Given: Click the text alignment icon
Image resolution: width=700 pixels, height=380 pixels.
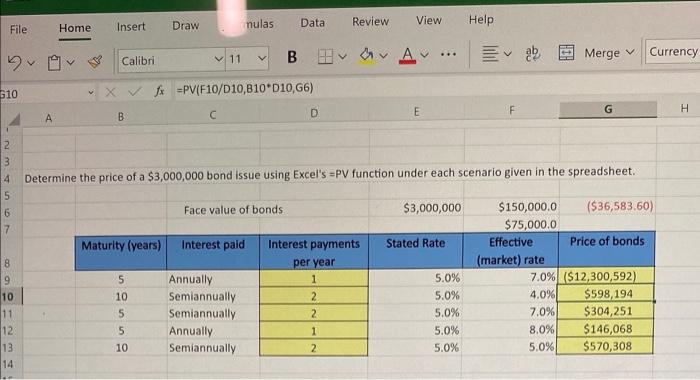Looking at the screenshot, I should (490, 54).
